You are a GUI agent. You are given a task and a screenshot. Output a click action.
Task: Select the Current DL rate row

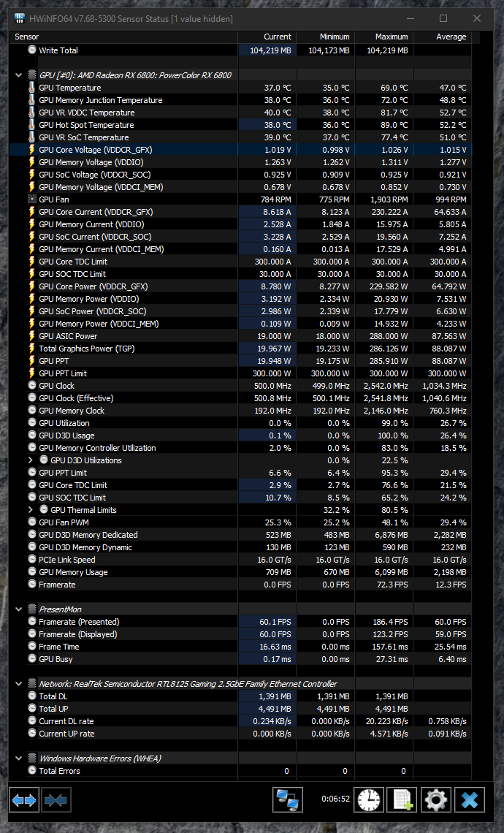pyautogui.click(x=240, y=721)
